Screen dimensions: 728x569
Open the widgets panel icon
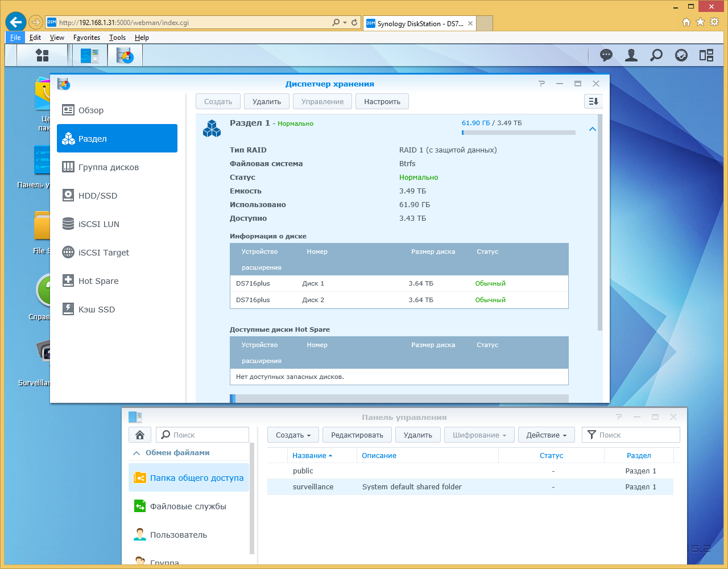coord(706,55)
